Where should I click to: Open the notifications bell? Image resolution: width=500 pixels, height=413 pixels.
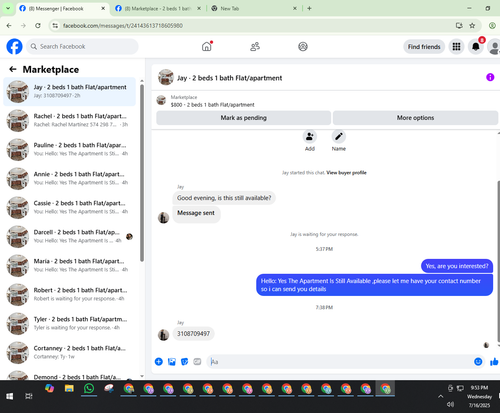[x=476, y=47]
